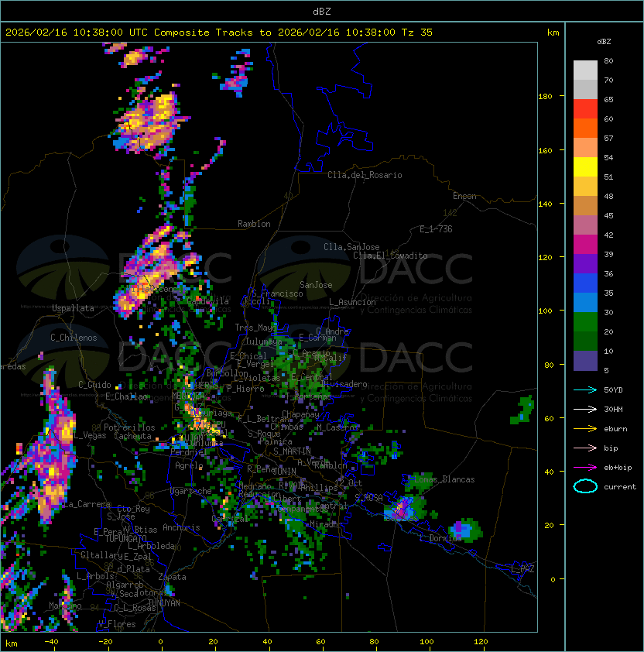Click the 'Clla.del_Rosario' place label
Image resolution: width=644 pixels, height=652 pixels.
pyautogui.click(x=365, y=175)
